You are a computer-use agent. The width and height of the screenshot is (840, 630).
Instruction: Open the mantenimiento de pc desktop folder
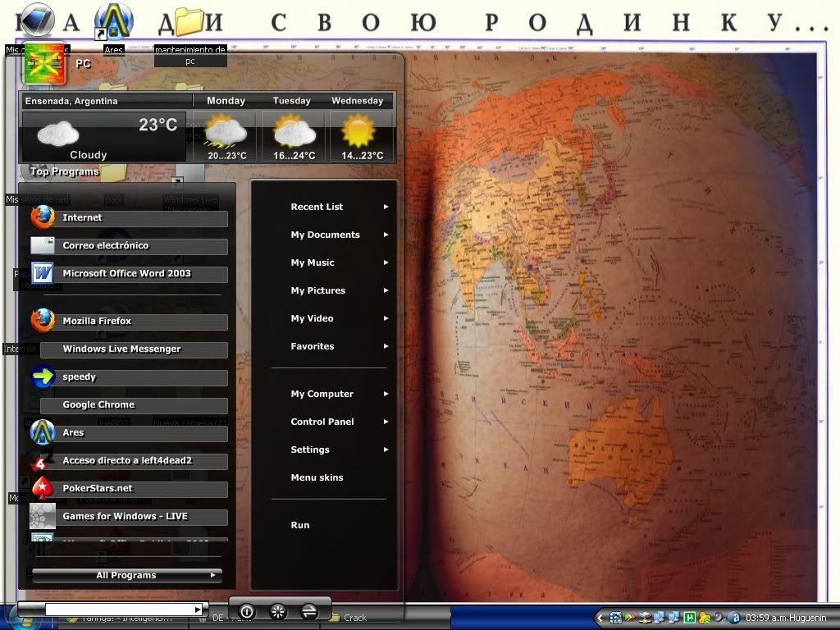pyautogui.click(x=189, y=22)
